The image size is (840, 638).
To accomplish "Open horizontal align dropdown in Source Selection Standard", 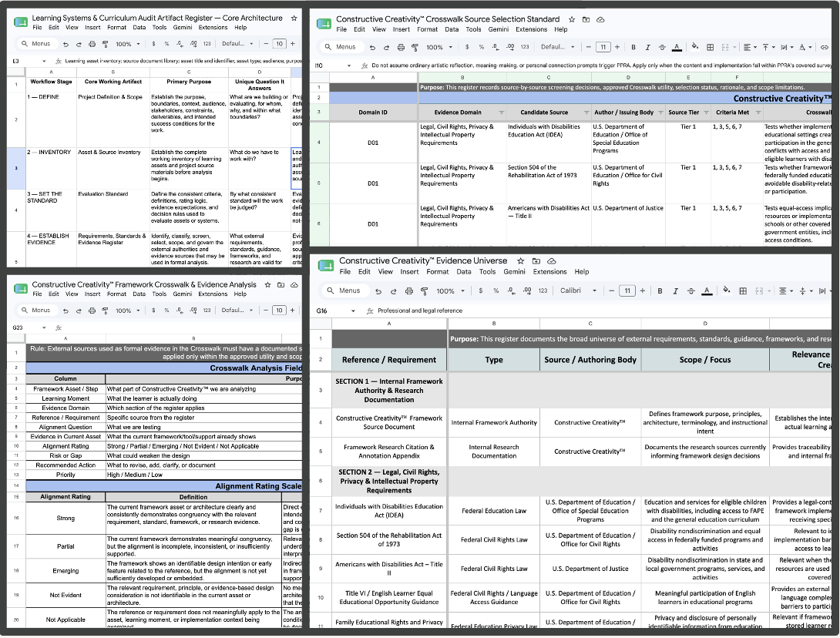I will coord(749,47).
